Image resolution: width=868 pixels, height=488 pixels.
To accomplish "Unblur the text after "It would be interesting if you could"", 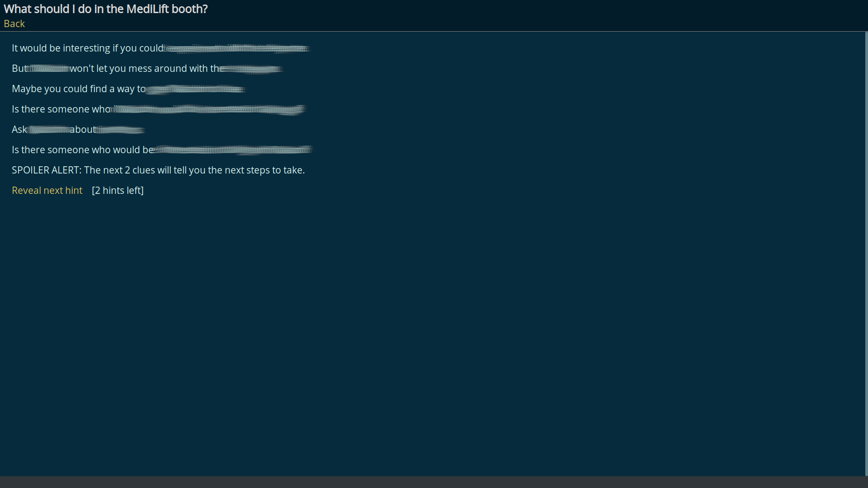I will 237,48.
